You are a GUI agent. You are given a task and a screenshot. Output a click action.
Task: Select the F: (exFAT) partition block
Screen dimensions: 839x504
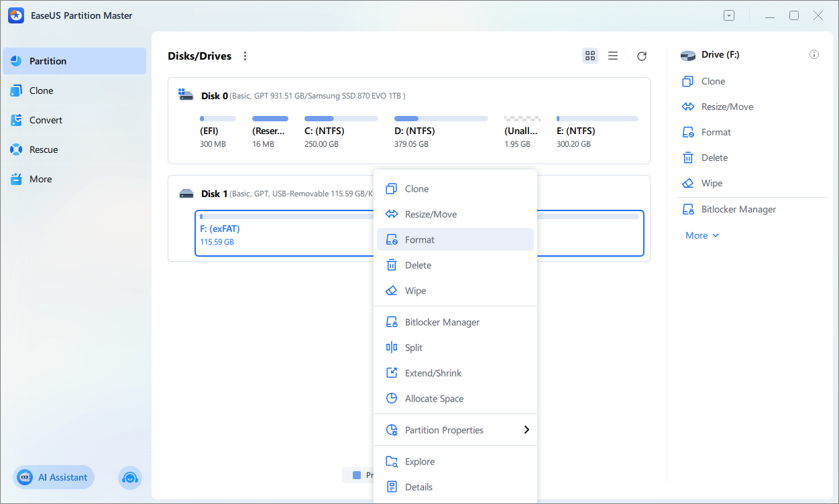(x=282, y=233)
